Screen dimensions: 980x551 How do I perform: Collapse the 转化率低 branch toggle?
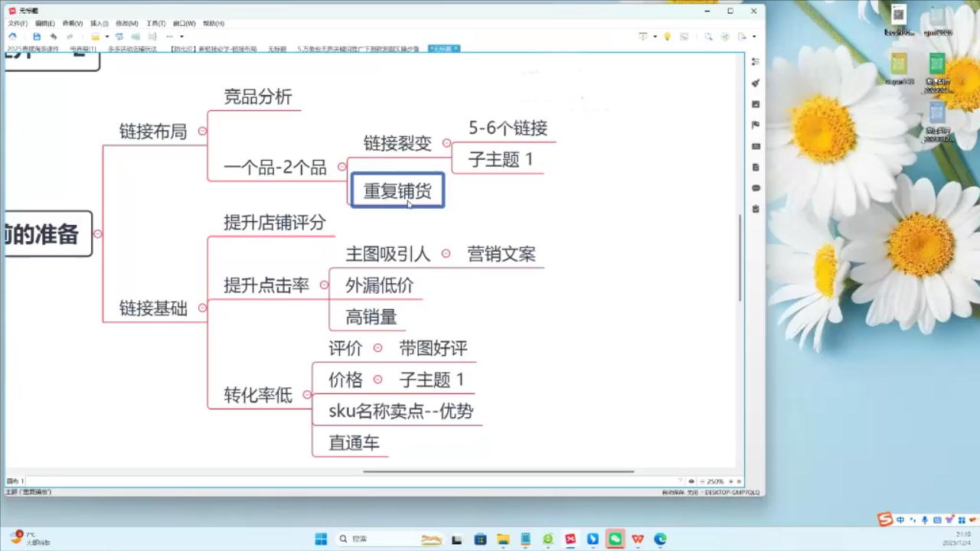307,395
